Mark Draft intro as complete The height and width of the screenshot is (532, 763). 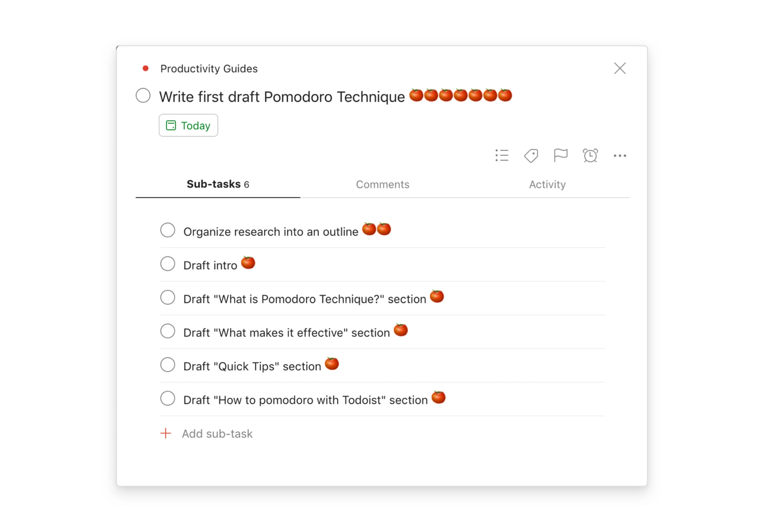(x=167, y=264)
